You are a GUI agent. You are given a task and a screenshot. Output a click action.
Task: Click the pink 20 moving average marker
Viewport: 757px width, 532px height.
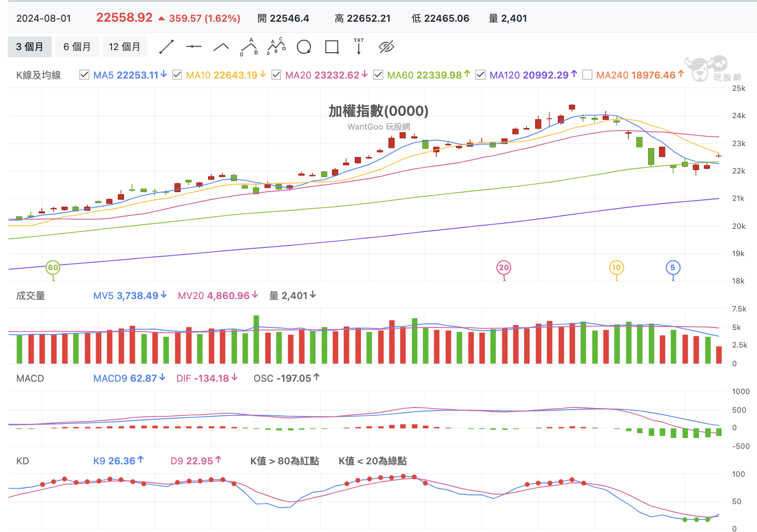click(x=504, y=268)
